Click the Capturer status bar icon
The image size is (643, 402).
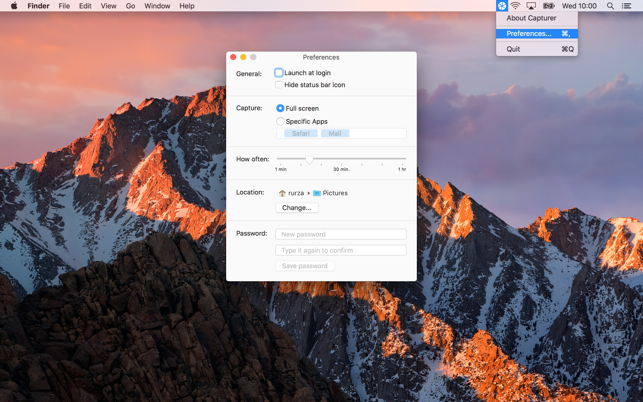click(502, 6)
